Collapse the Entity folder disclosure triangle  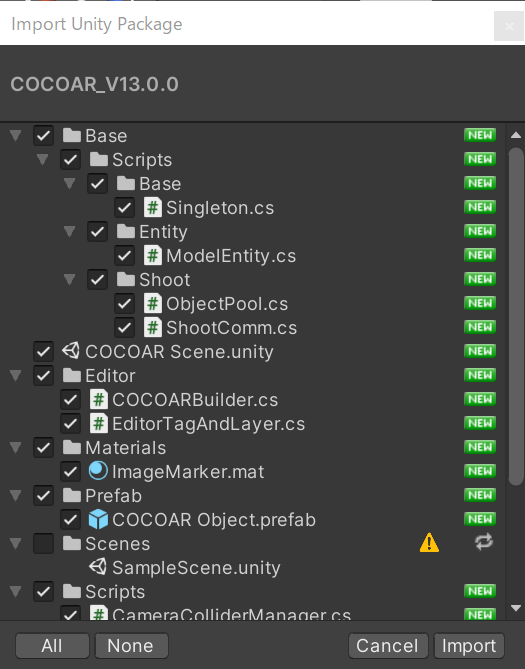(70, 232)
